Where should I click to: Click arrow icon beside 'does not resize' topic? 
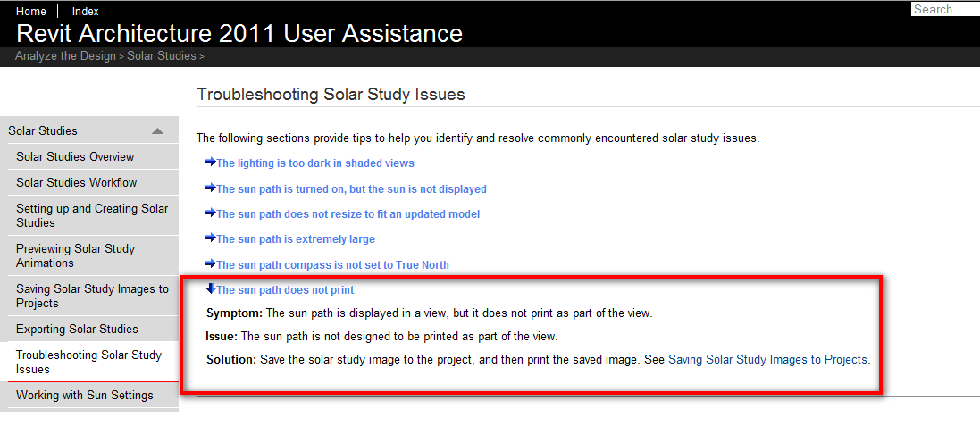tap(210, 213)
